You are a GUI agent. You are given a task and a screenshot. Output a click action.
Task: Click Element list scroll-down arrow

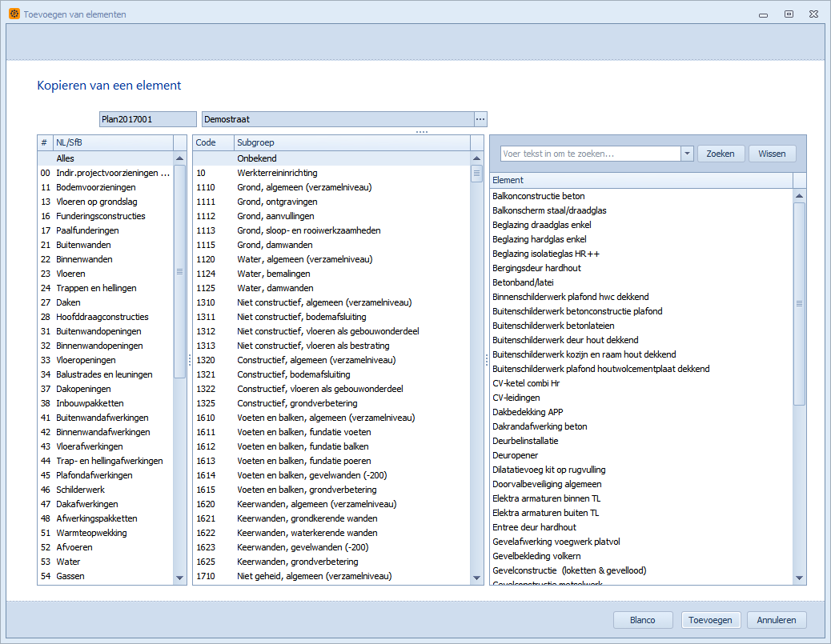pyautogui.click(x=799, y=578)
